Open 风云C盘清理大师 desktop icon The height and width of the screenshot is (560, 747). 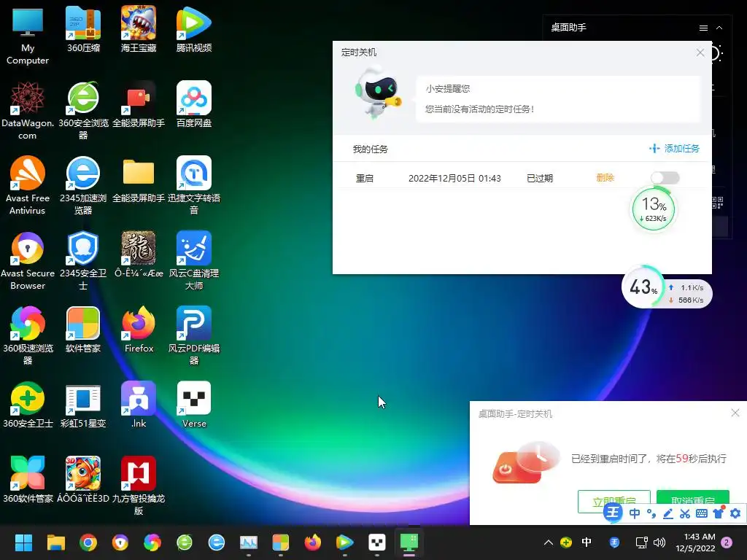coord(194,261)
